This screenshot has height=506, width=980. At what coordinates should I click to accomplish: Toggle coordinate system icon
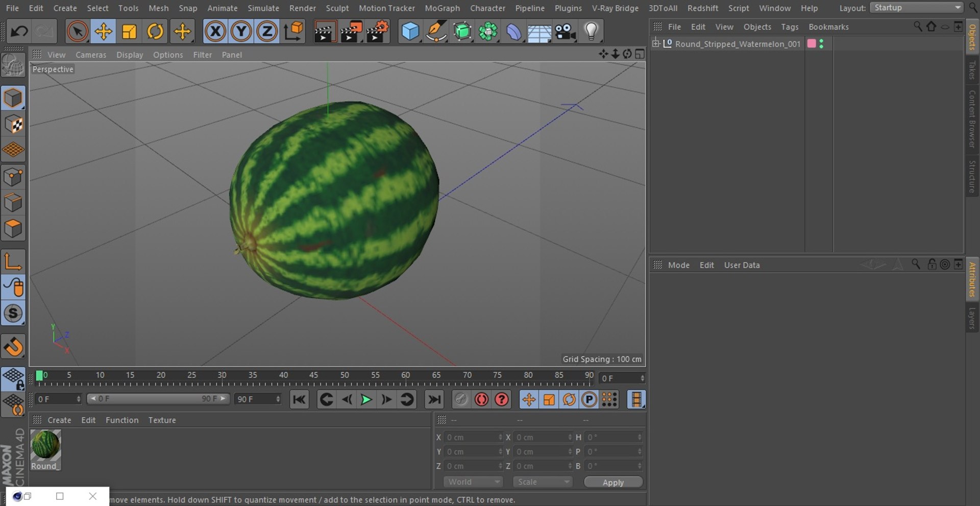tap(293, 32)
